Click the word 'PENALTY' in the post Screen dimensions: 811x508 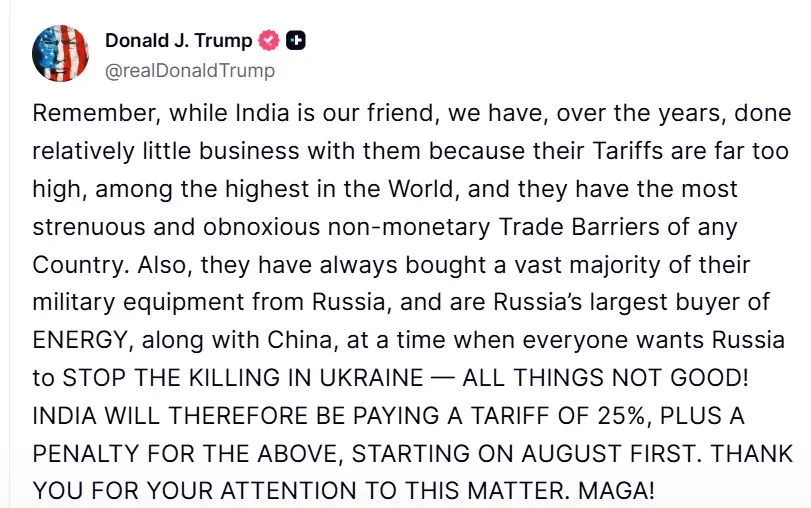[x=86, y=454]
